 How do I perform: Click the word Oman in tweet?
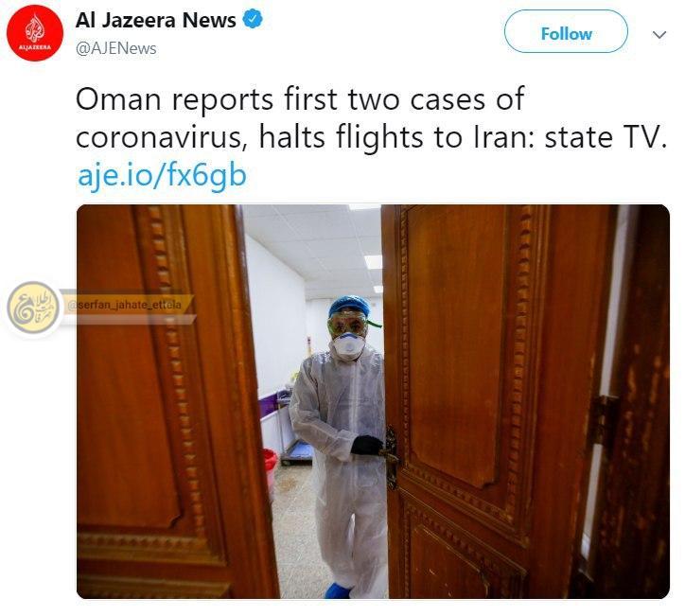pyautogui.click(x=118, y=99)
